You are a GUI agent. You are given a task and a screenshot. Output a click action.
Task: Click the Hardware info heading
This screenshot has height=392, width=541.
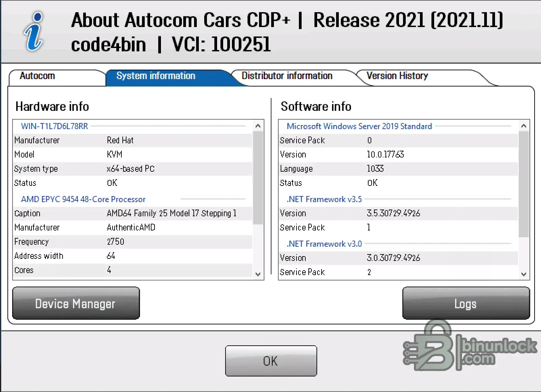[52, 106]
